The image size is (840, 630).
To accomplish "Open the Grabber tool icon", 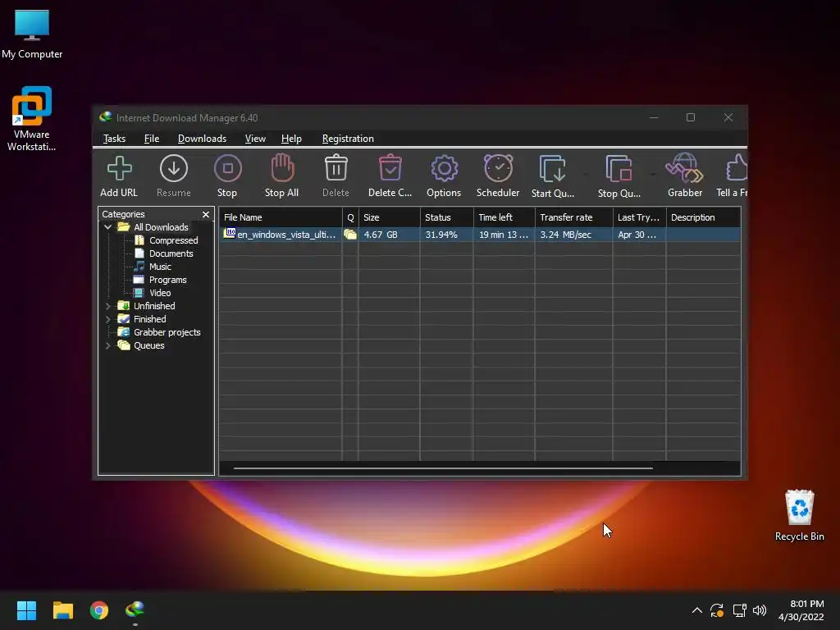I will point(685,168).
